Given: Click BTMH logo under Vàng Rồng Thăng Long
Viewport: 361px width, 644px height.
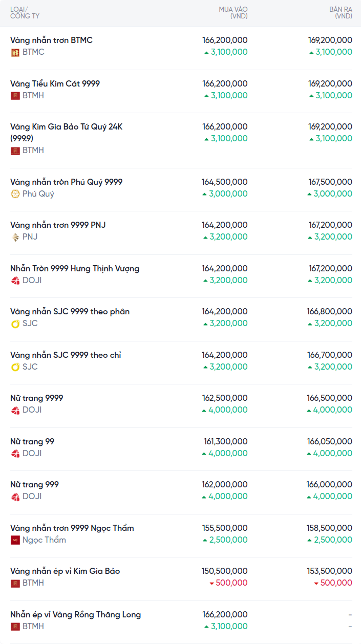Looking at the screenshot, I should pyautogui.click(x=15, y=627).
